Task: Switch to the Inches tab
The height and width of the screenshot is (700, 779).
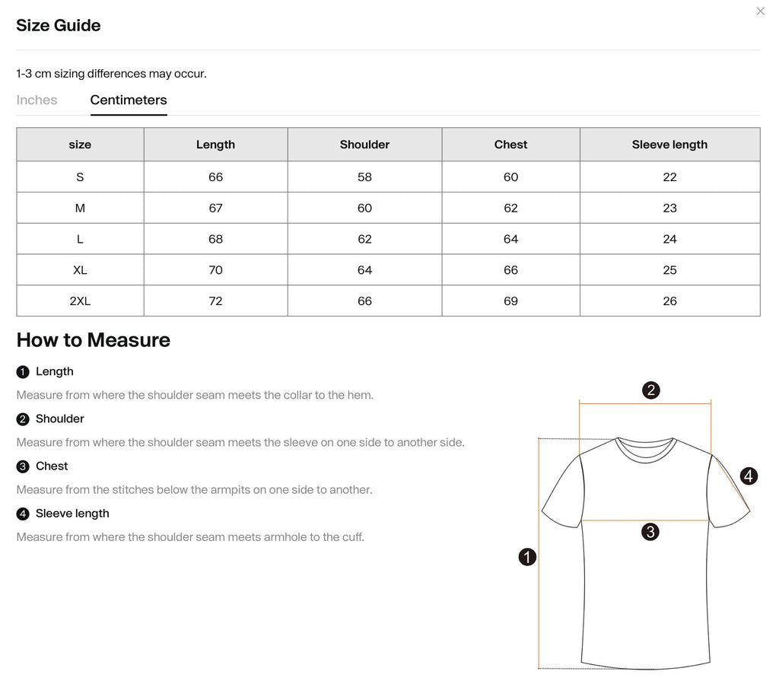Action: [37, 100]
